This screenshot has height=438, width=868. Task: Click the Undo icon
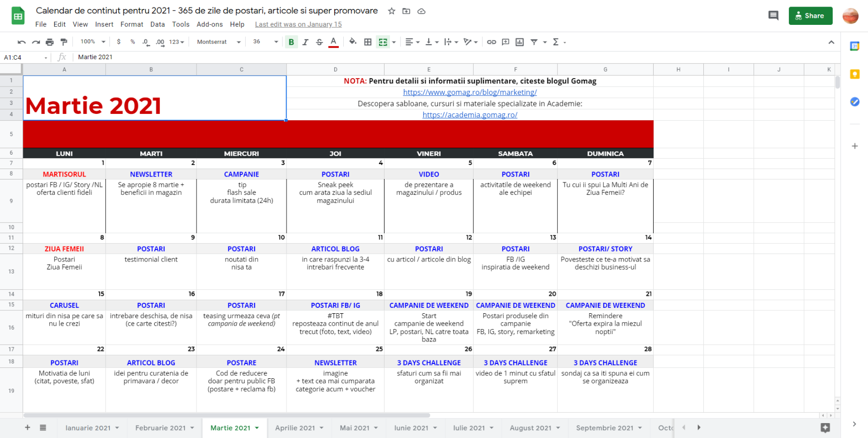pyautogui.click(x=21, y=42)
